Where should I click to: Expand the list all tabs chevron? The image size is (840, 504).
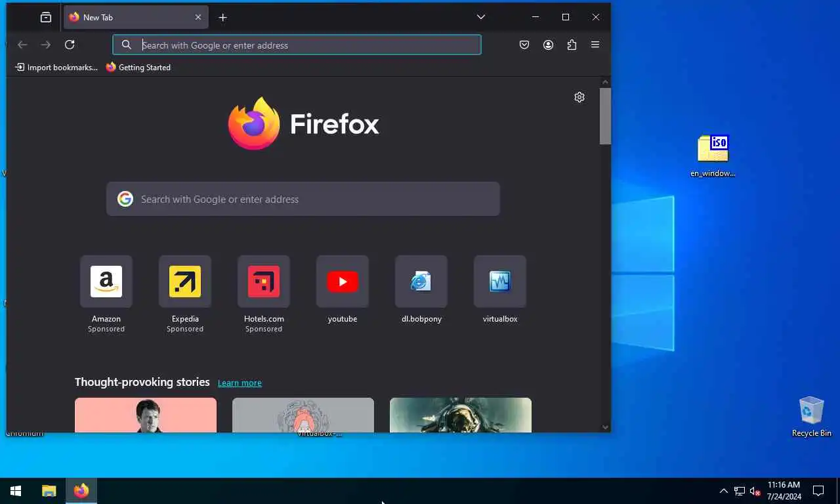(481, 17)
